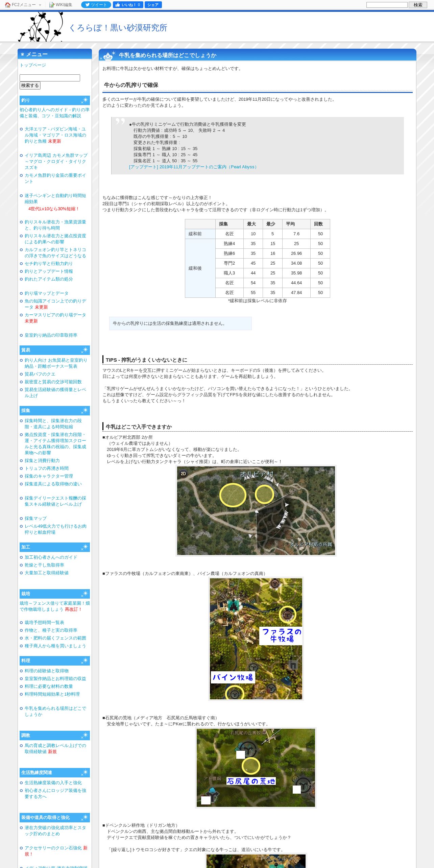Open 生活熟練度装備の入手と強化 link

coord(53,782)
